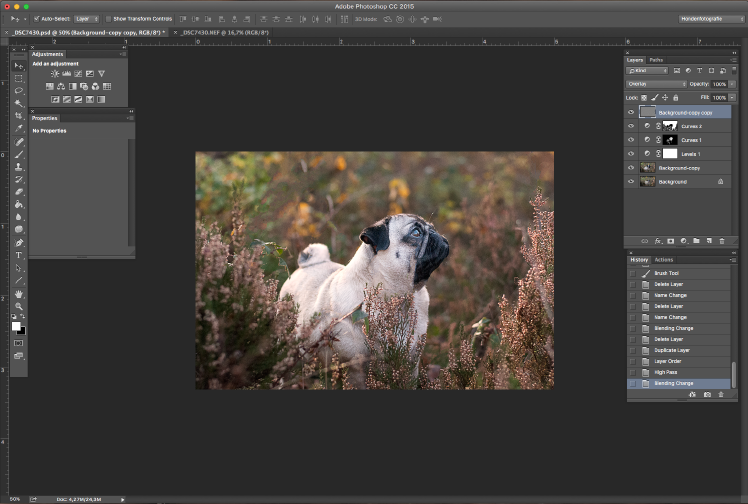Add a Brightness/Contrast adjustment
Screen dimensions: 748x504
tap(55, 73)
